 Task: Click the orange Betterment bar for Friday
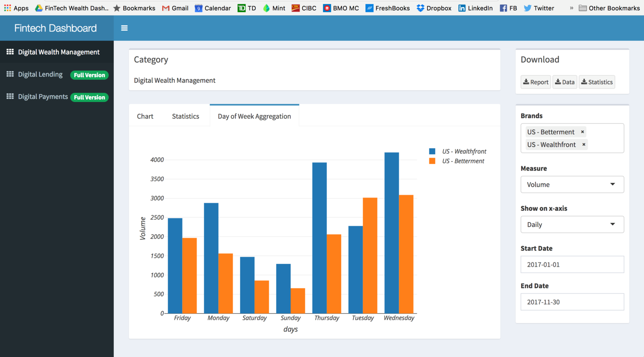coord(189,276)
